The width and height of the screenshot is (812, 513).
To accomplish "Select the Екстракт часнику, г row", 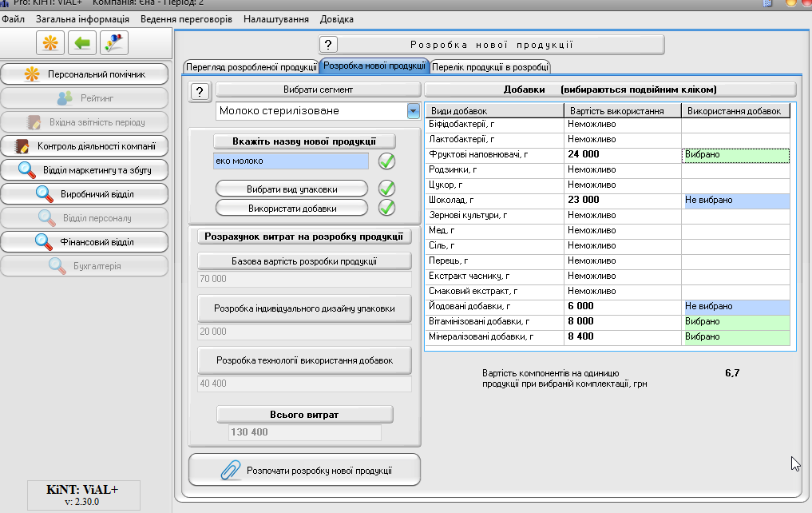I will [608, 276].
